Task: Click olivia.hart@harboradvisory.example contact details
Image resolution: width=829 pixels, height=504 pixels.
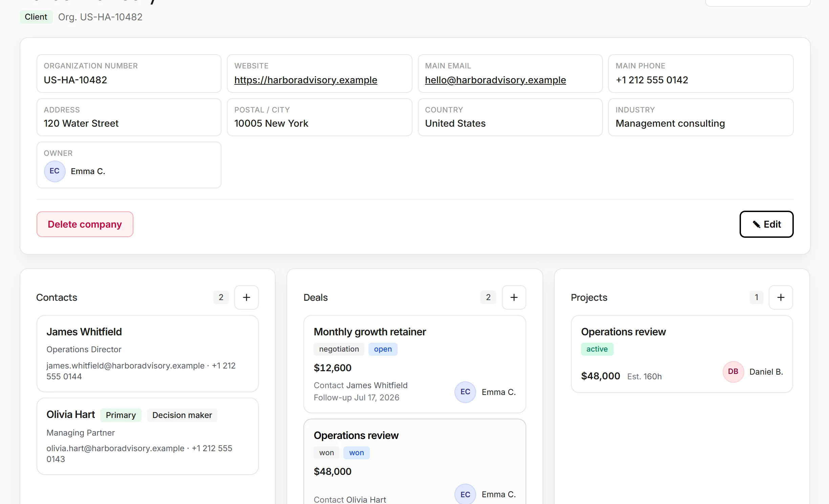Action: click(139, 454)
